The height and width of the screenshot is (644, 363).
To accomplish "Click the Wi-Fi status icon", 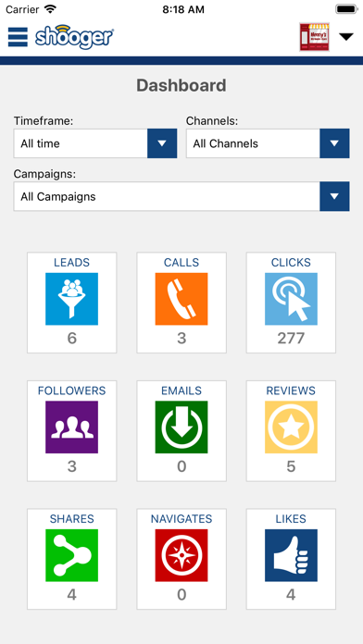I will click(x=51, y=9).
